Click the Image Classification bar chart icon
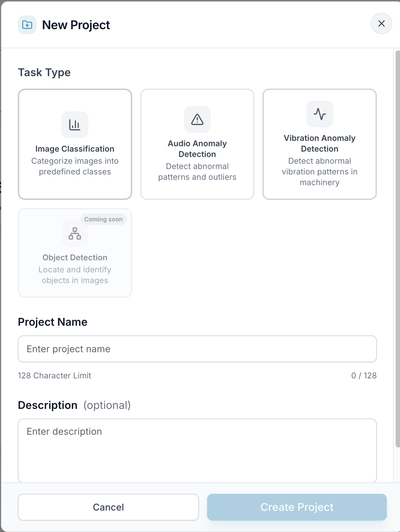Image resolution: width=400 pixels, height=532 pixels. [x=75, y=125]
